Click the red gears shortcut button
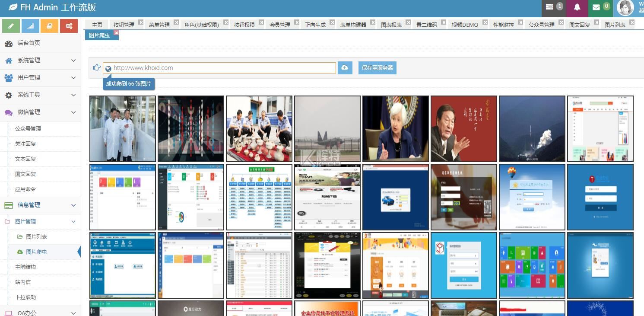 tap(69, 26)
